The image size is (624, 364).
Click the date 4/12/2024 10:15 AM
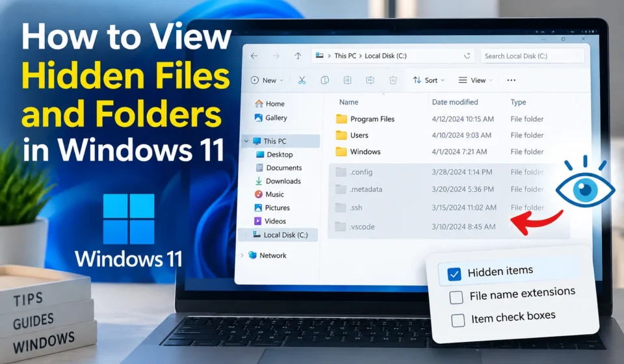463,119
